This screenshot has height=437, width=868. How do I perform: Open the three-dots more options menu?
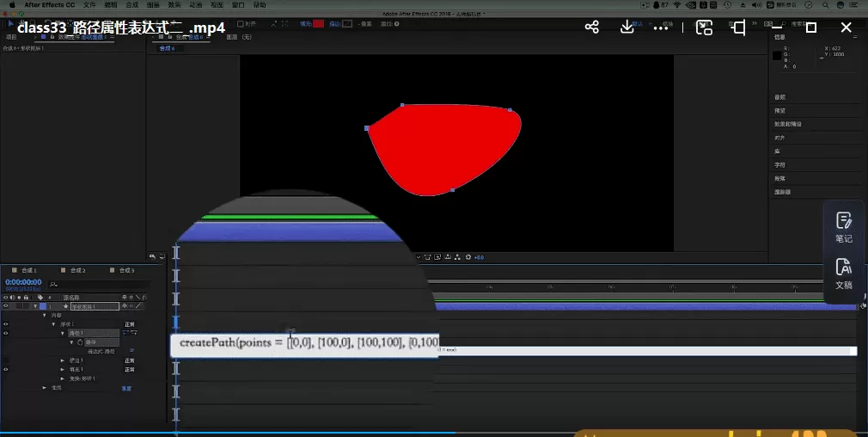(x=660, y=28)
